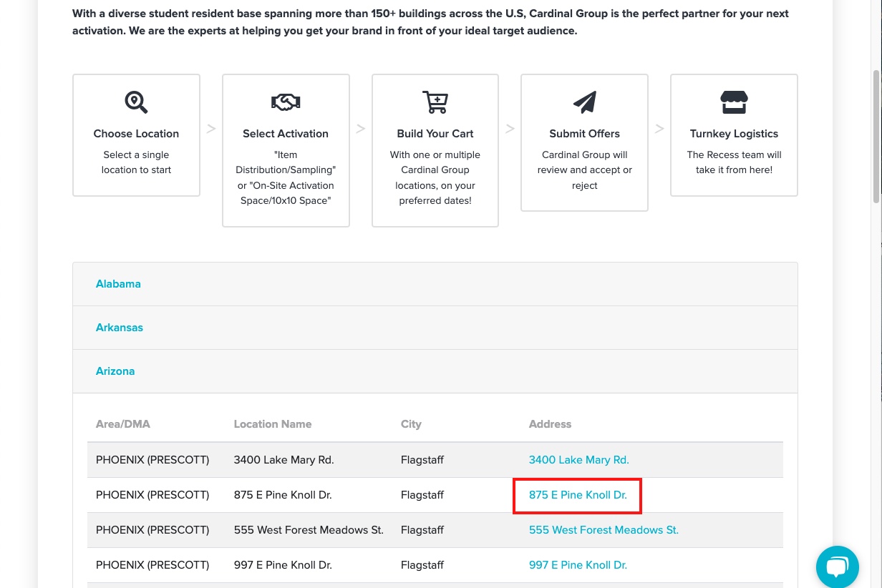Screen dimensions: 882x588
Task: Click the Build Your Cart step title
Action: coord(435,134)
